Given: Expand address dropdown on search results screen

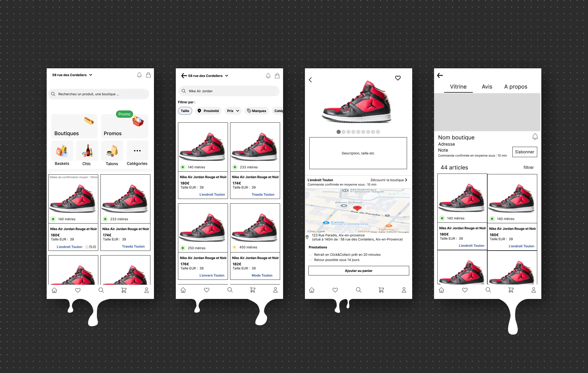Looking at the screenshot, I should [227, 76].
